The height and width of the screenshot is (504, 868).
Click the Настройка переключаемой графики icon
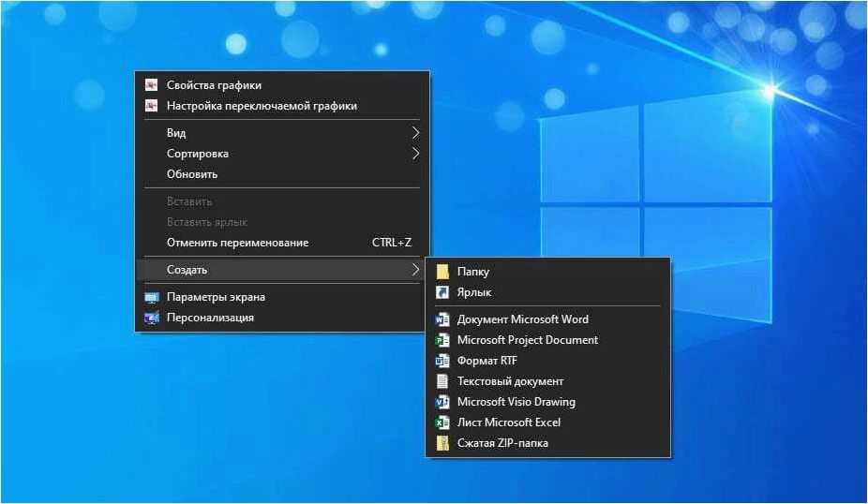click(x=151, y=106)
